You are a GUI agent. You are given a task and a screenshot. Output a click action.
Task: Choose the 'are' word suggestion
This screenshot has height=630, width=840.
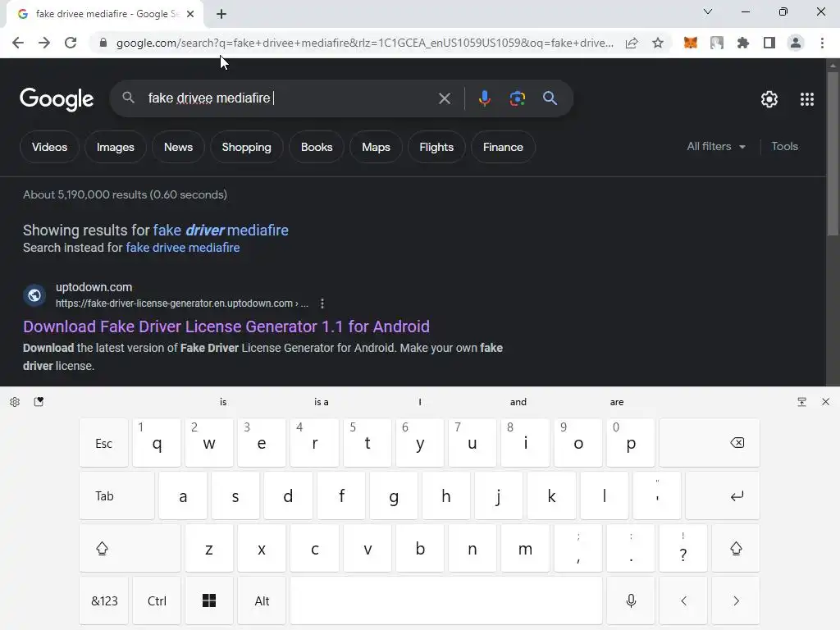click(x=617, y=402)
